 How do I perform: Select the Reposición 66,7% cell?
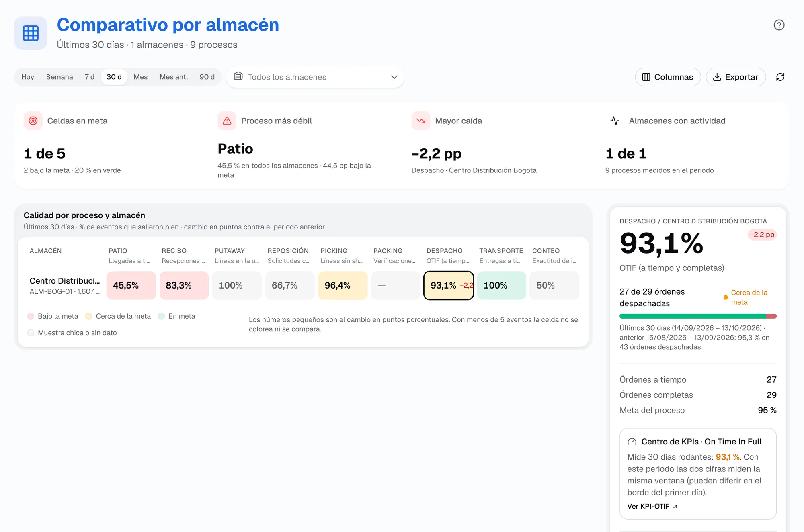pyautogui.click(x=290, y=285)
